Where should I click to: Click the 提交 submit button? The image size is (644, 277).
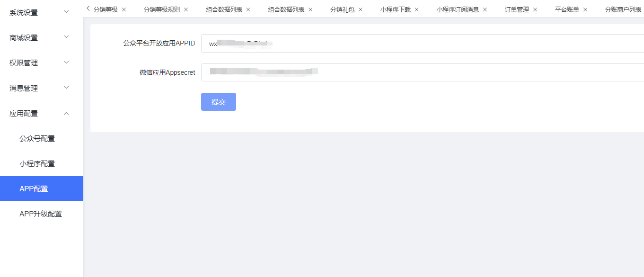219,102
